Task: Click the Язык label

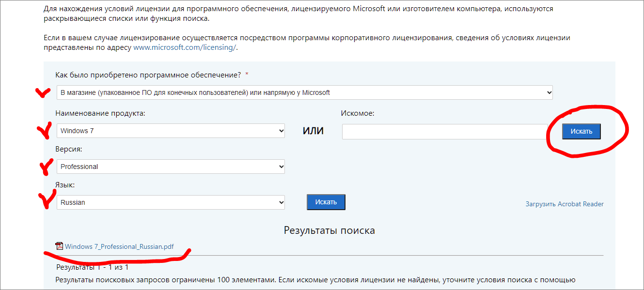Action: tap(65, 185)
